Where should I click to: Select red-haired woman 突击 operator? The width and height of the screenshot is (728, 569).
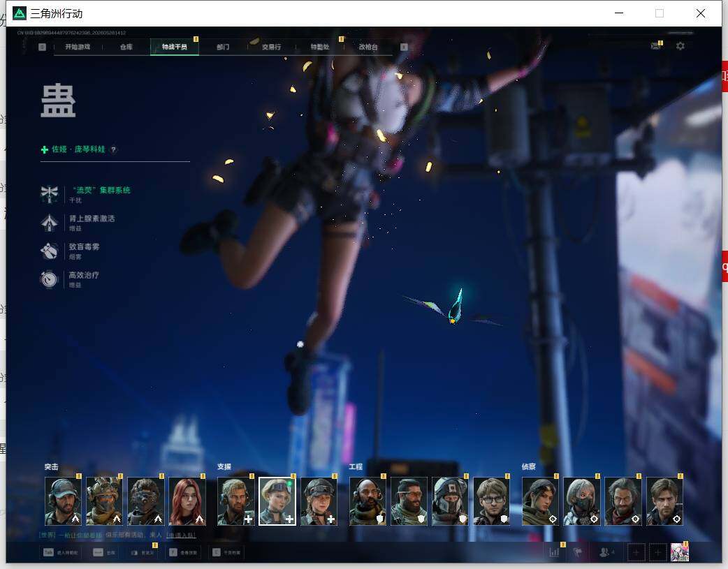tap(187, 501)
